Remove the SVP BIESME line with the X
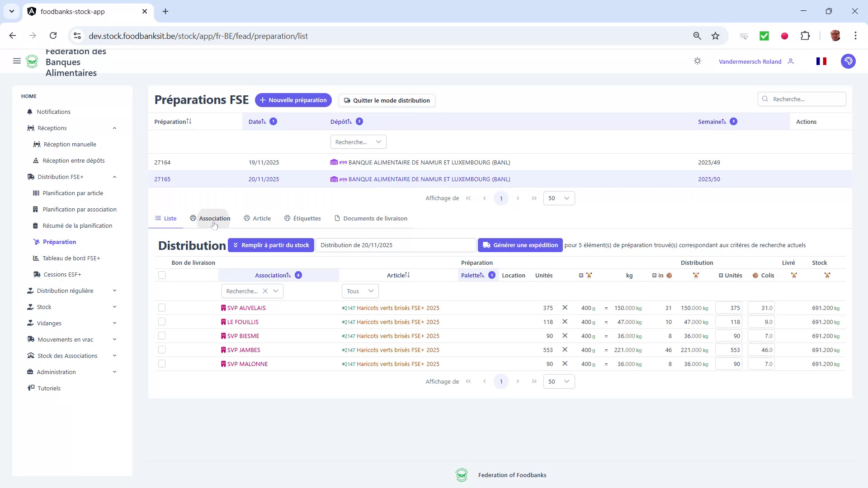Viewport: 868px width, 488px height. coord(565,336)
